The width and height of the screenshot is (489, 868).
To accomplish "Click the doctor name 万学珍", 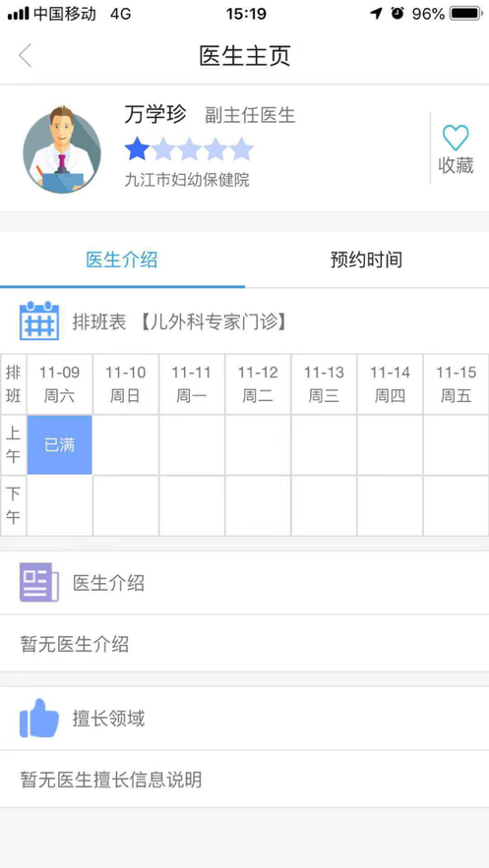I will (155, 115).
